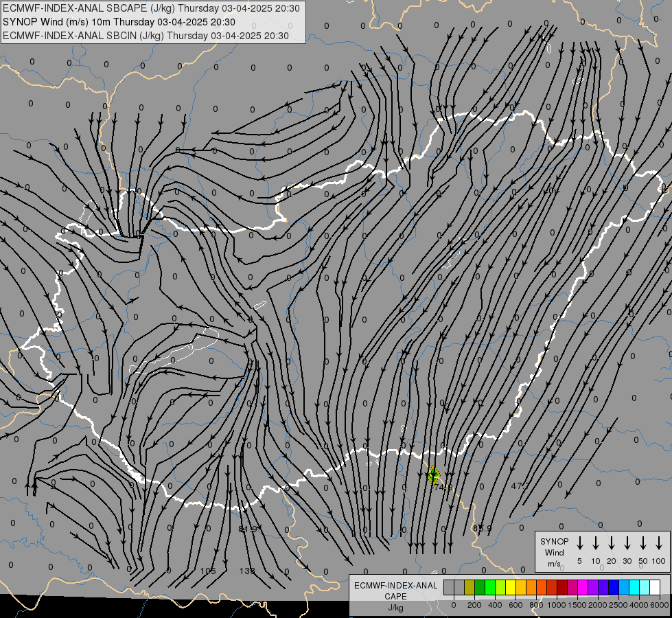This screenshot has height=618, width=672.
Task: Click the 100 m/s wind arrow in the SYNOP legend
Action: (x=659, y=543)
